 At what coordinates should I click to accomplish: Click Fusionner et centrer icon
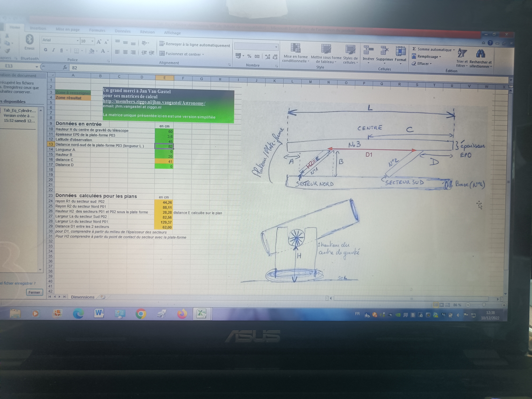(x=162, y=53)
